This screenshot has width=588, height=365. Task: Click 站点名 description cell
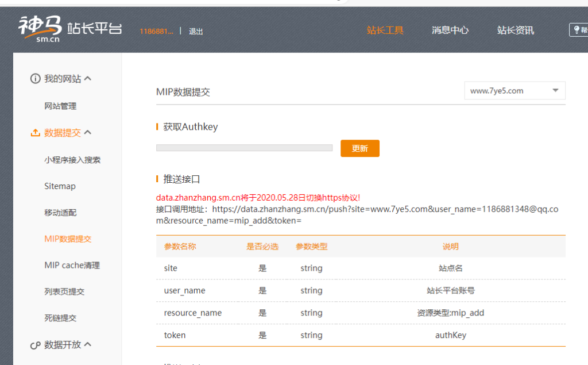click(x=450, y=268)
